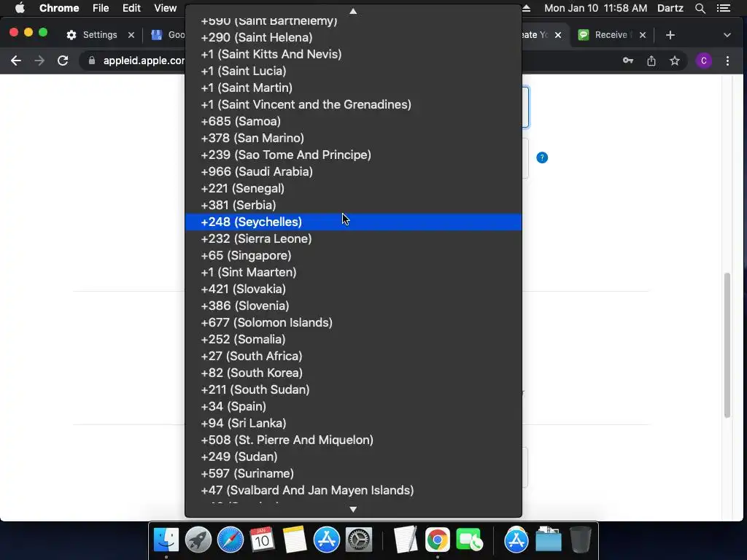Open the first App Store icon in Dock
747x560 pixels.
pos(326,540)
